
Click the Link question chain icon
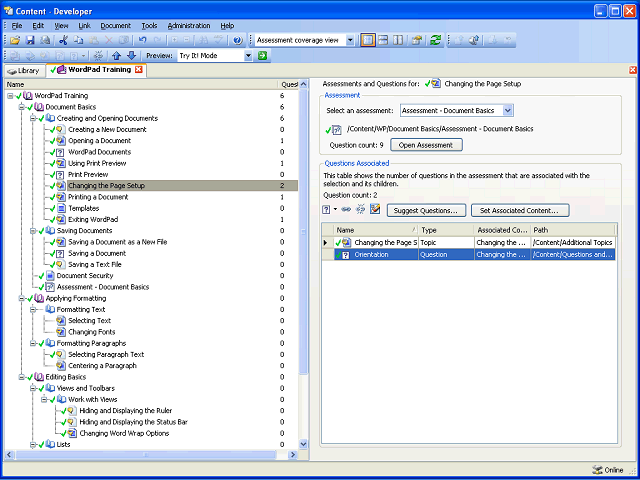(346, 209)
